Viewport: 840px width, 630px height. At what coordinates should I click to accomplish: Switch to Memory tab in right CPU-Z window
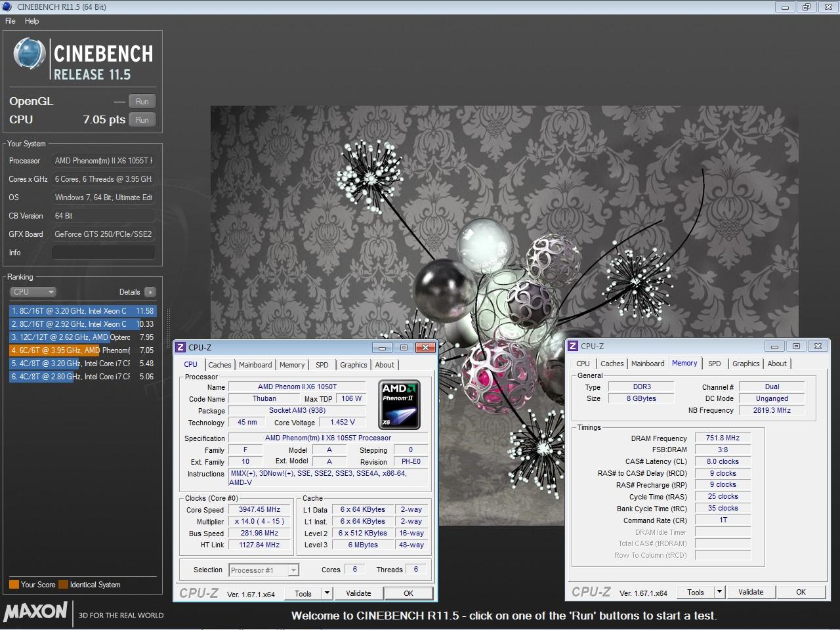(684, 363)
